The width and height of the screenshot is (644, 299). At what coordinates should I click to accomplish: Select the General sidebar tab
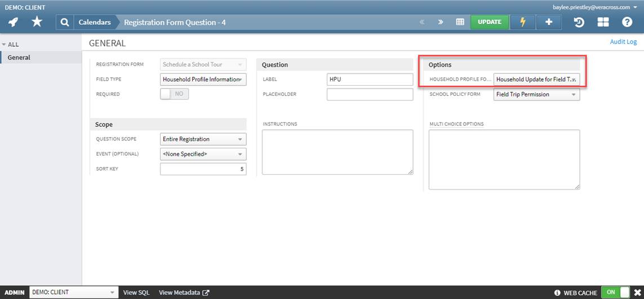41,58
